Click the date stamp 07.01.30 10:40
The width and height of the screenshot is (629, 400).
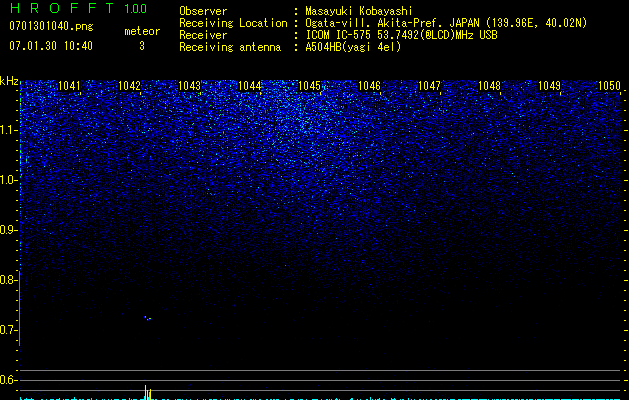pos(51,46)
